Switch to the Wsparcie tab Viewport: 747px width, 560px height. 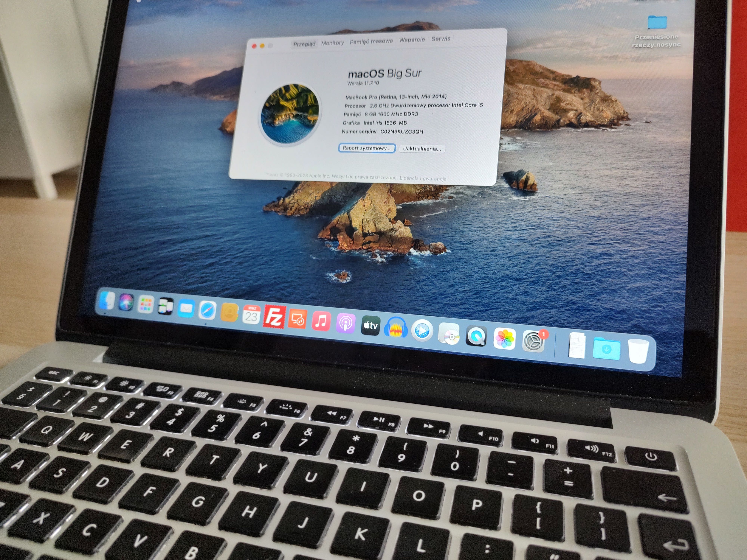412,40
